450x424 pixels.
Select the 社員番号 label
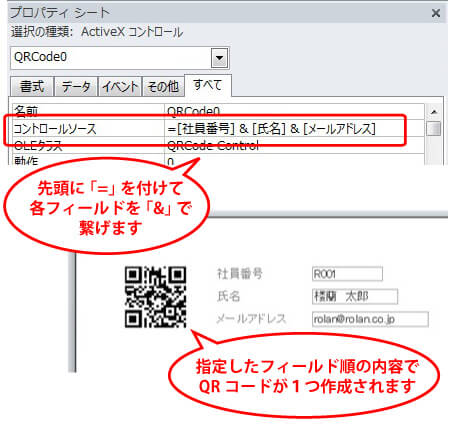(240, 274)
